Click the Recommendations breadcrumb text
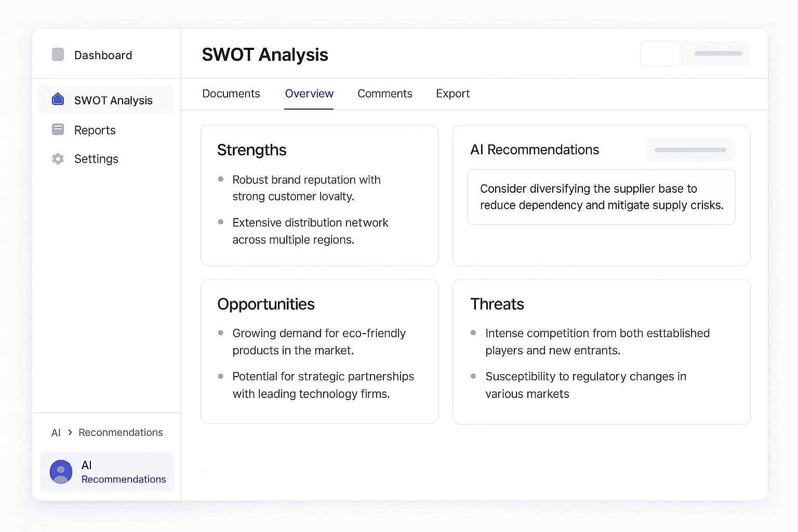The height and width of the screenshot is (532, 798). click(x=121, y=432)
